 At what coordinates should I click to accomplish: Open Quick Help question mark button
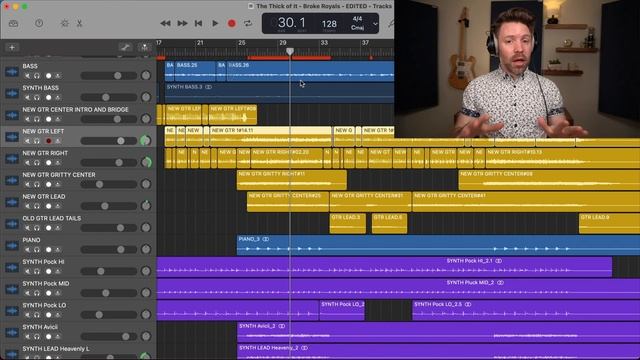(39, 23)
